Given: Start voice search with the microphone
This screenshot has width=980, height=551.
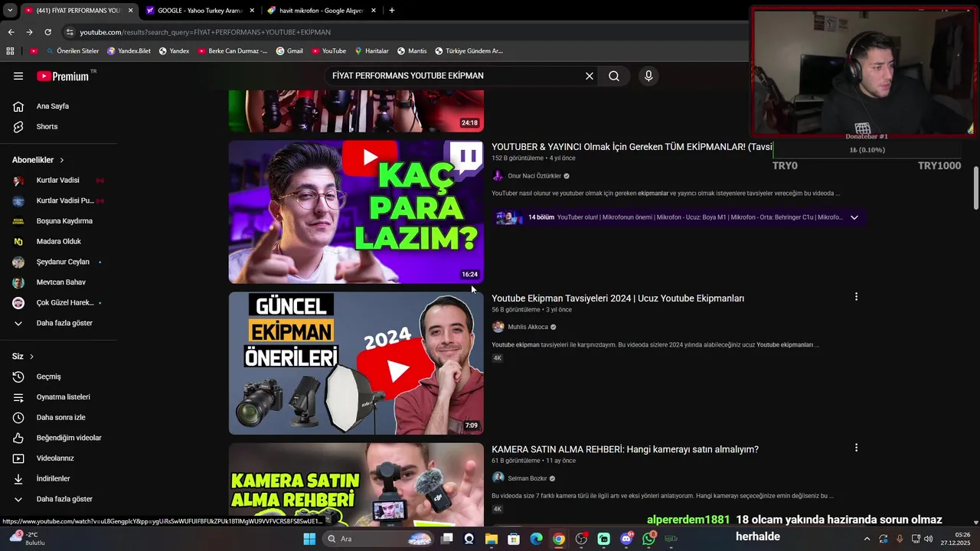Looking at the screenshot, I should click(x=648, y=76).
